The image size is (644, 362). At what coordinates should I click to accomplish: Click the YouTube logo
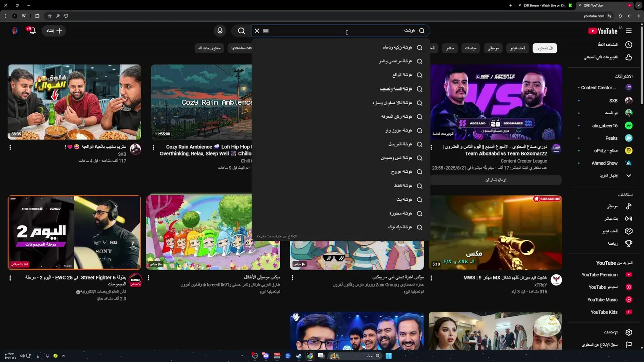coord(603,31)
